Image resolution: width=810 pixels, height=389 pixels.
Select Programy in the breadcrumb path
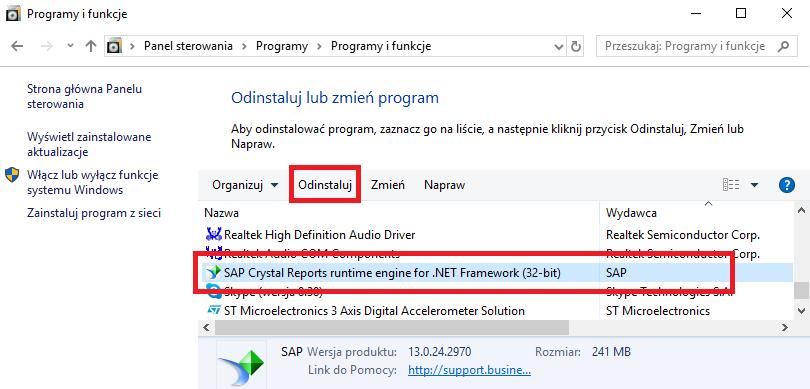(282, 46)
